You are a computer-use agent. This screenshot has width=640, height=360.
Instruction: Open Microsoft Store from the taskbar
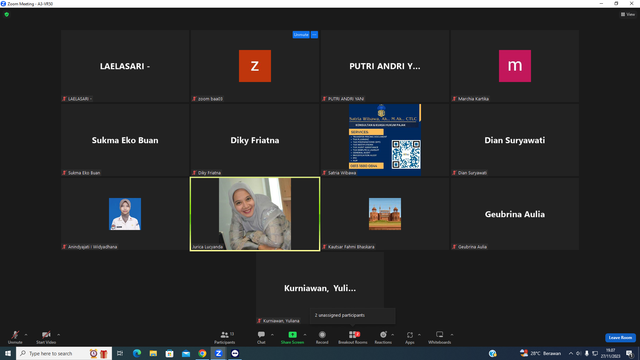coord(169,353)
